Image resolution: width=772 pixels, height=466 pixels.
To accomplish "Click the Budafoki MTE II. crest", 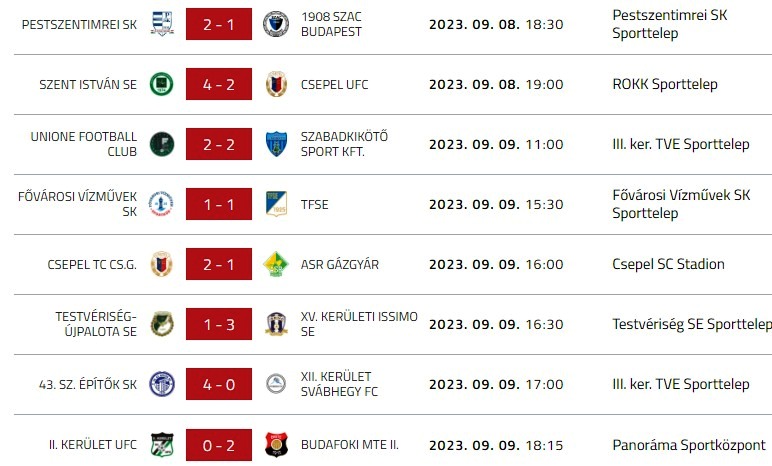I will (x=276, y=444).
